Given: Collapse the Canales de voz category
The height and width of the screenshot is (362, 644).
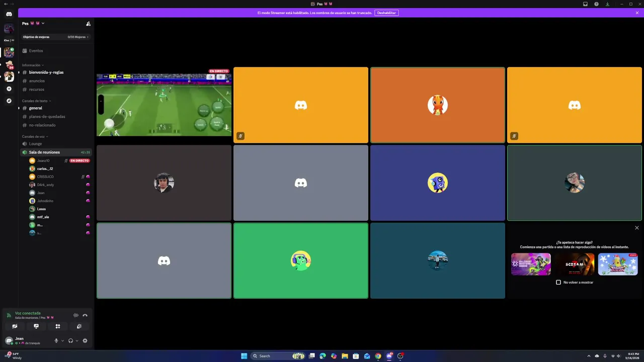Looking at the screenshot, I should (x=35, y=137).
